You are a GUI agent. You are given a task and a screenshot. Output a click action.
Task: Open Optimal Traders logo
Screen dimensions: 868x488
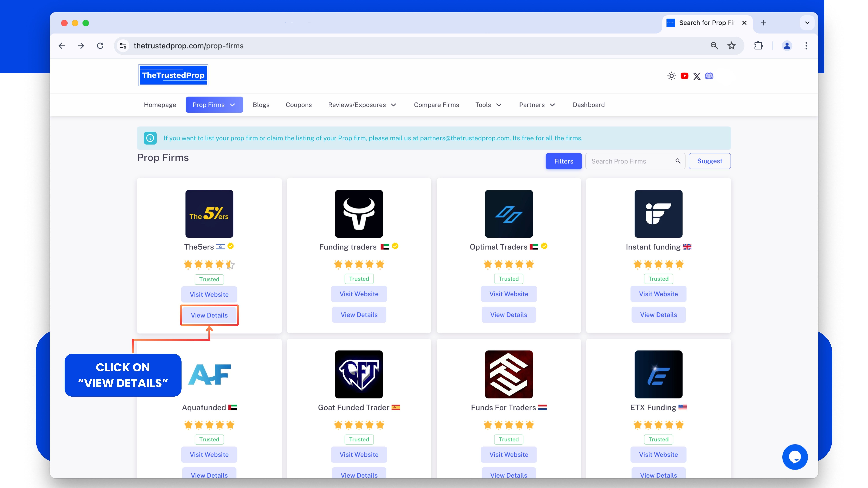509,214
